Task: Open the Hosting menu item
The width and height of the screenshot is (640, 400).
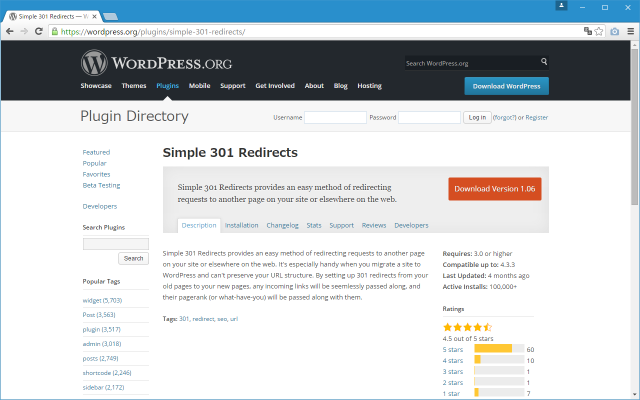Action: point(369,86)
